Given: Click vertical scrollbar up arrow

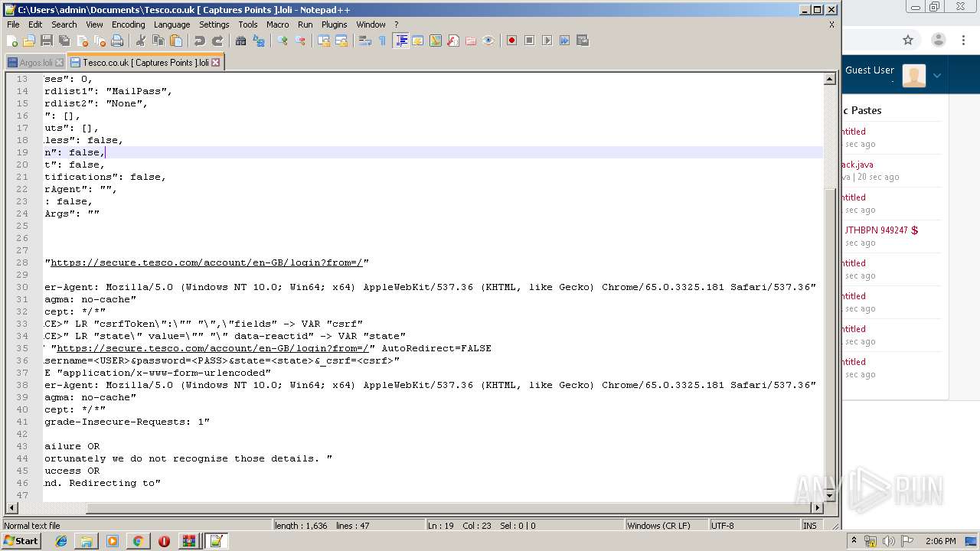Looking at the screenshot, I should click(x=829, y=79).
